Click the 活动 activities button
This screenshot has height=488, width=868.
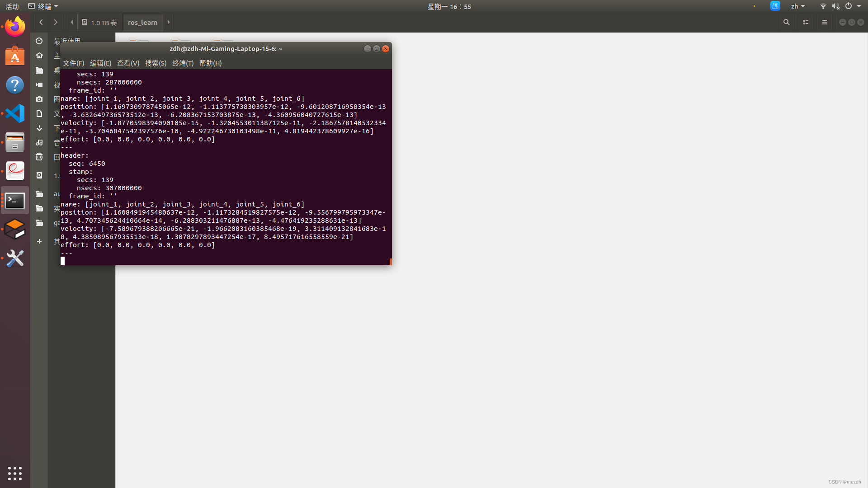coord(12,6)
